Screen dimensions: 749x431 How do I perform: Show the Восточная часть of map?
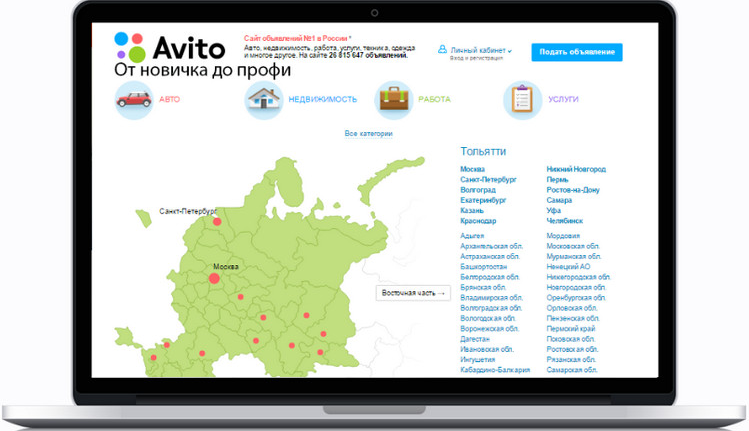(409, 293)
